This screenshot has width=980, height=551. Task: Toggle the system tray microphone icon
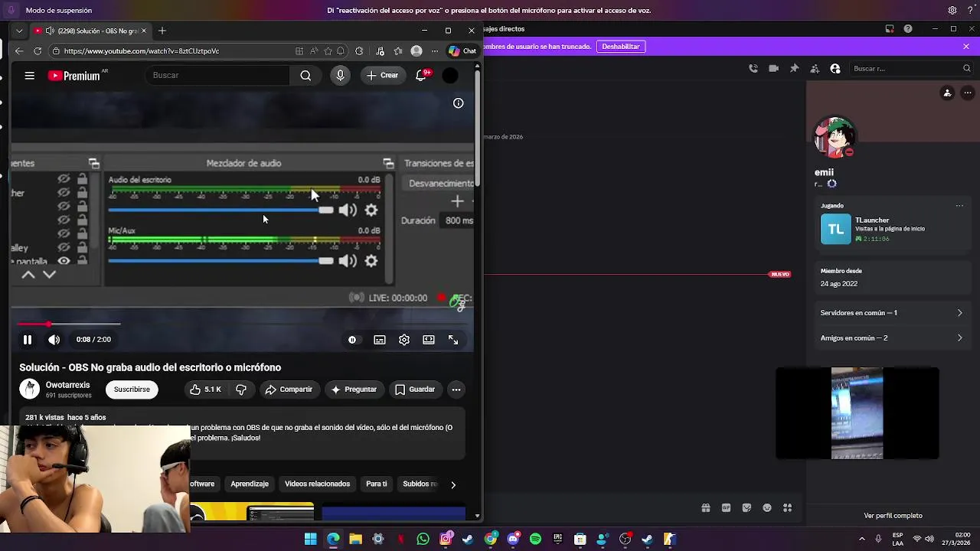point(878,539)
